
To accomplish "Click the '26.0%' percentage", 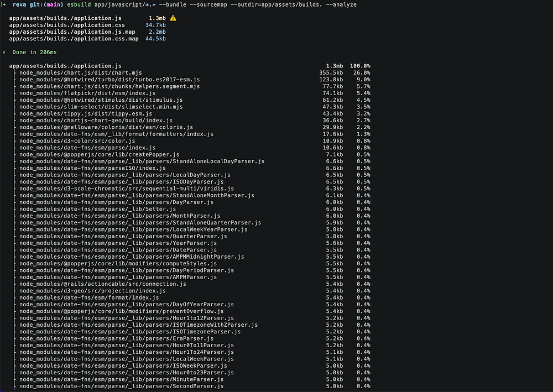I will click(x=362, y=72).
